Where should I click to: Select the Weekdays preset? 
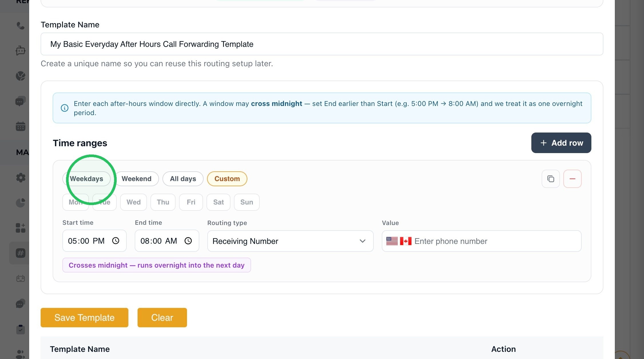click(86, 179)
